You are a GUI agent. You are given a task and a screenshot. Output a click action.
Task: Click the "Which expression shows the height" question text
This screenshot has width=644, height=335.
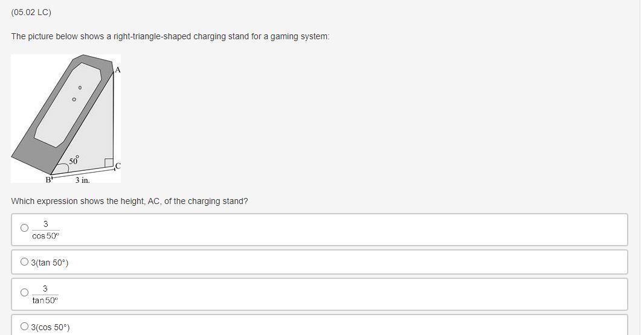[x=129, y=201]
